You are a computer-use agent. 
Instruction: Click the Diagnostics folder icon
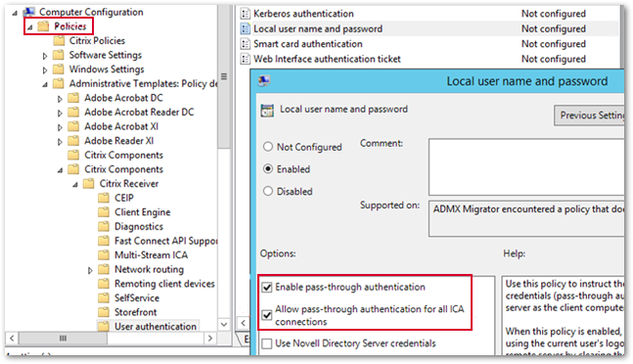click(x=104, y=227)
